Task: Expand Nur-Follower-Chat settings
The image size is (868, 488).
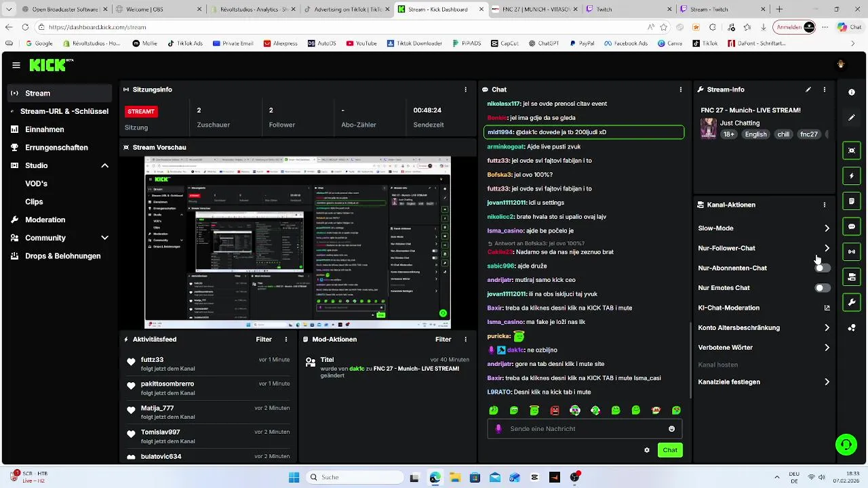Action: [x=827, y=248]
